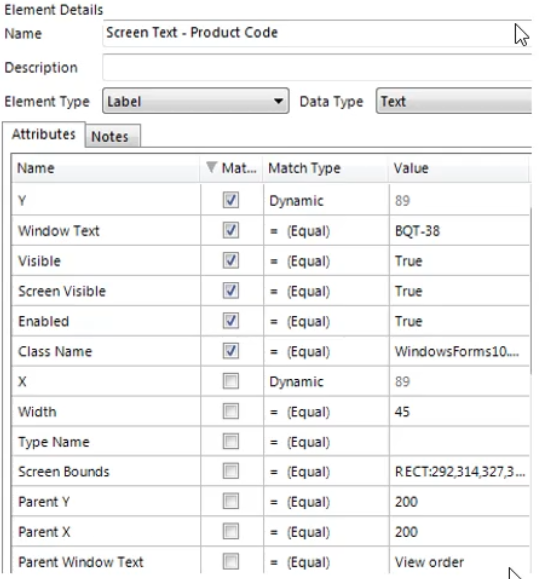Open the Data Type combo box
This screenshot has height=582, width=546.
coord(454,101)
